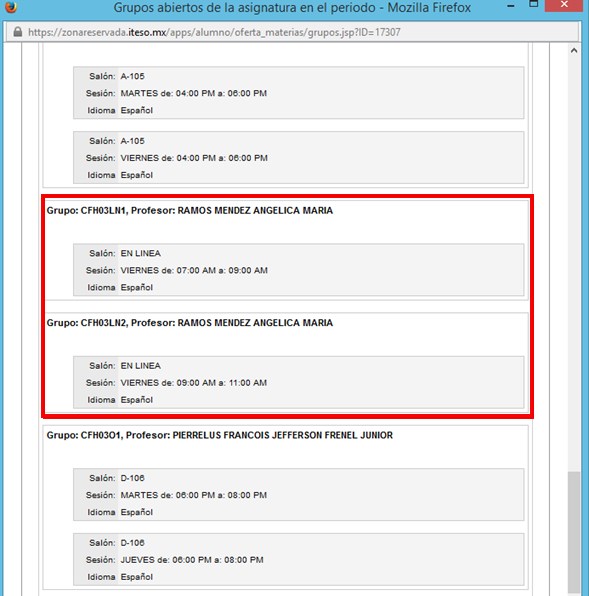589x596 pixels.
Task: Click the Firefox logo icon in title bar
Action: pyautogui.click(x=11, y=6)
